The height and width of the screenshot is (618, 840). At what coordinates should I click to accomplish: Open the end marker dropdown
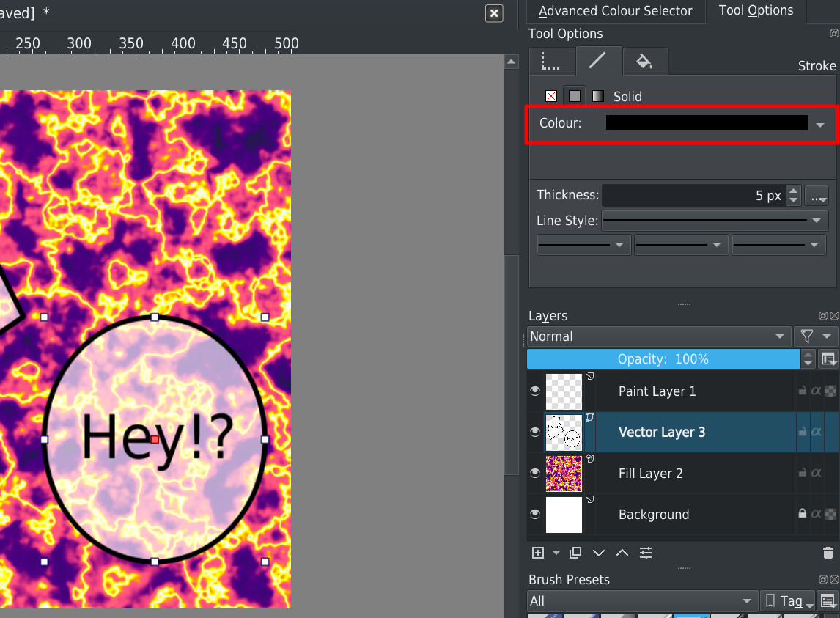tap(778, 244)
